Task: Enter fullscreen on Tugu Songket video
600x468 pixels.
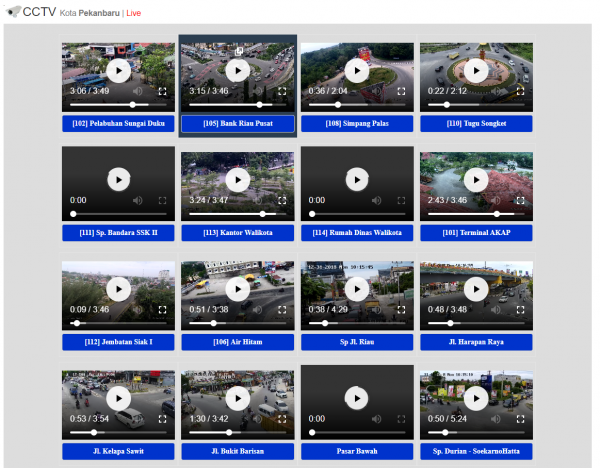Action: [521, 91]
